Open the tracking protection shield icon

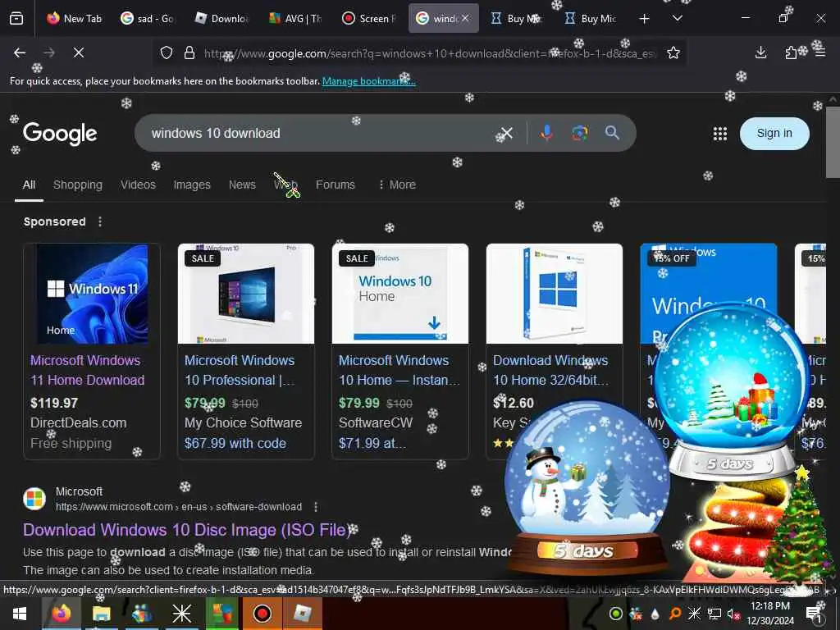tap(167, 53)
